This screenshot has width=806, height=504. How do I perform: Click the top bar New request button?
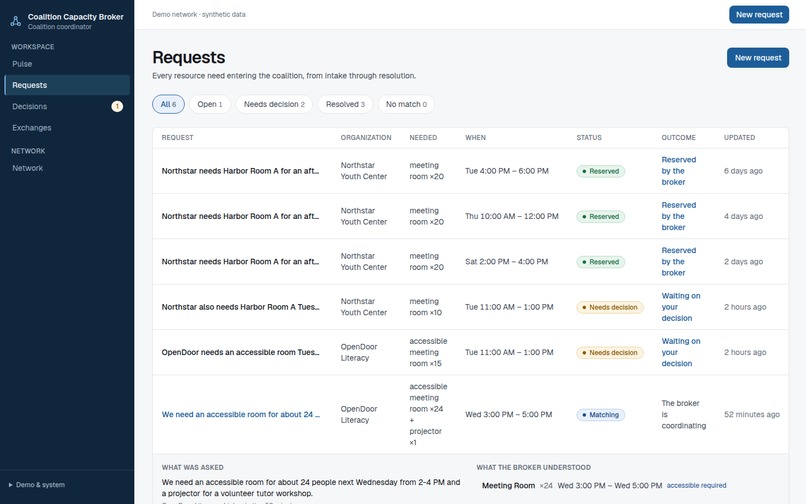[x=759, y=14]
